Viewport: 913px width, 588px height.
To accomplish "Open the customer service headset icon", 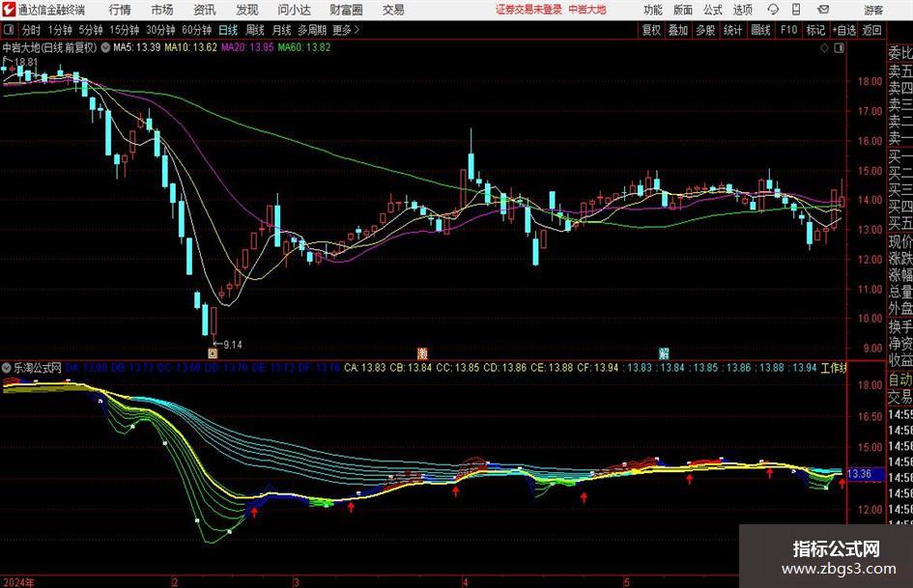I will click(x=773, y=10).
